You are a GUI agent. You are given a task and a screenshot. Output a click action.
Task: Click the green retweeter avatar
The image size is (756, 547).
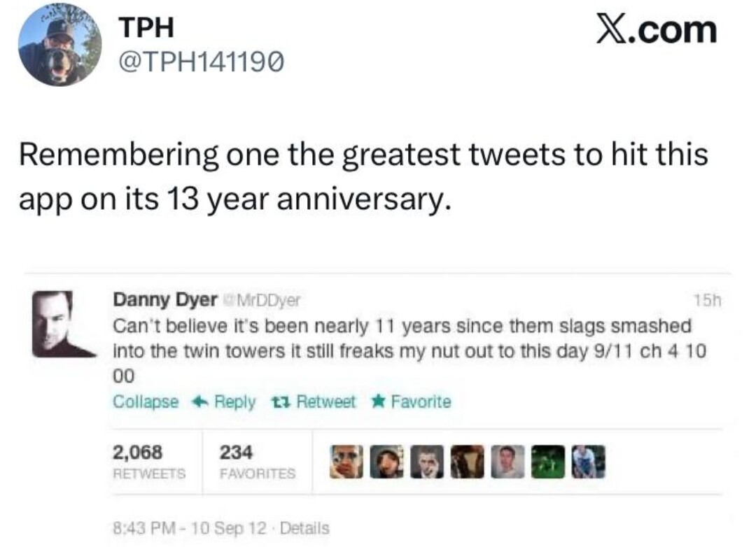(547, 462)
